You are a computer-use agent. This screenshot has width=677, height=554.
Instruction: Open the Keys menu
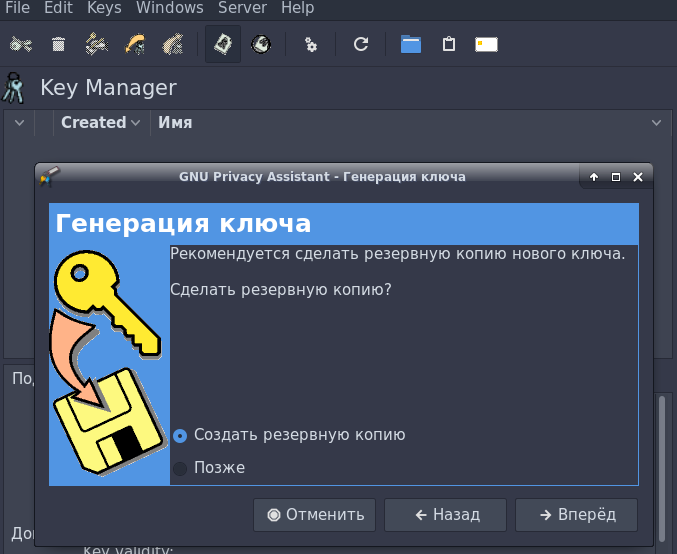point(104,8)
